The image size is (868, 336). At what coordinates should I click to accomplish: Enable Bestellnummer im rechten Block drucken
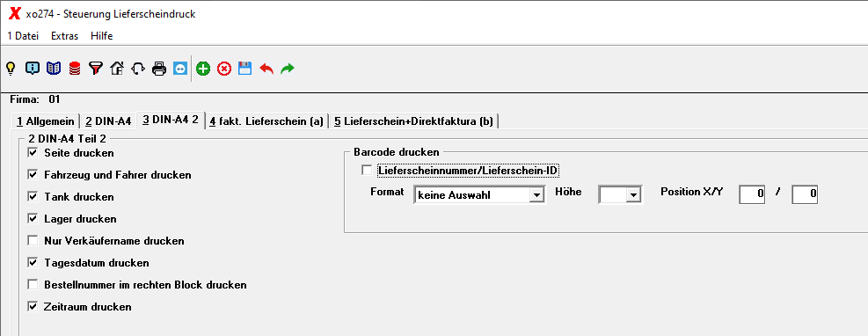[33, 284]
